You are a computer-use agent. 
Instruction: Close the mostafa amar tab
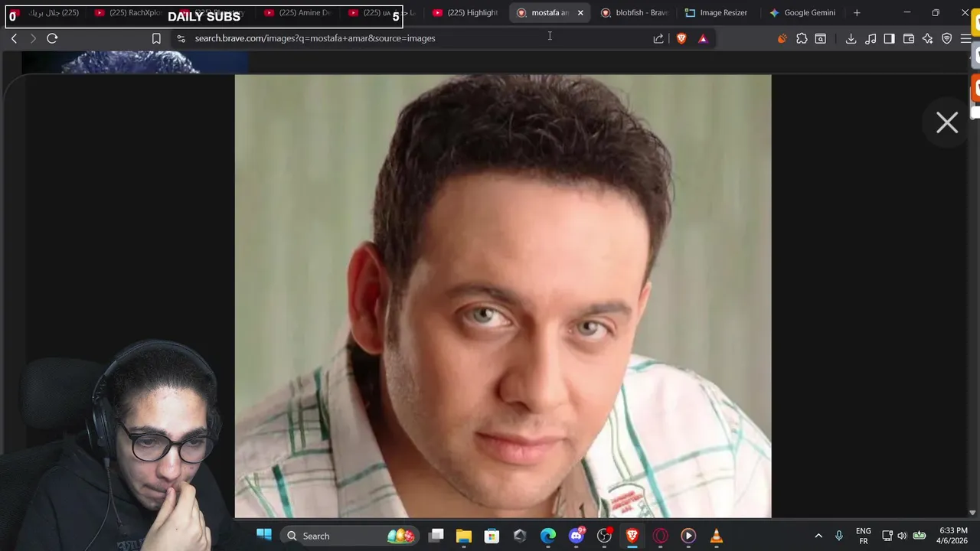pyautogui.click(x=580, y=13)
